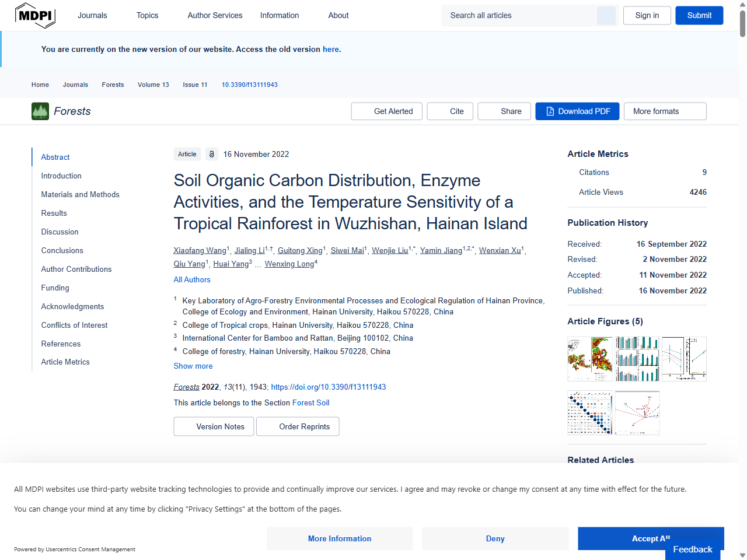Open the About menu

point(338,15)
